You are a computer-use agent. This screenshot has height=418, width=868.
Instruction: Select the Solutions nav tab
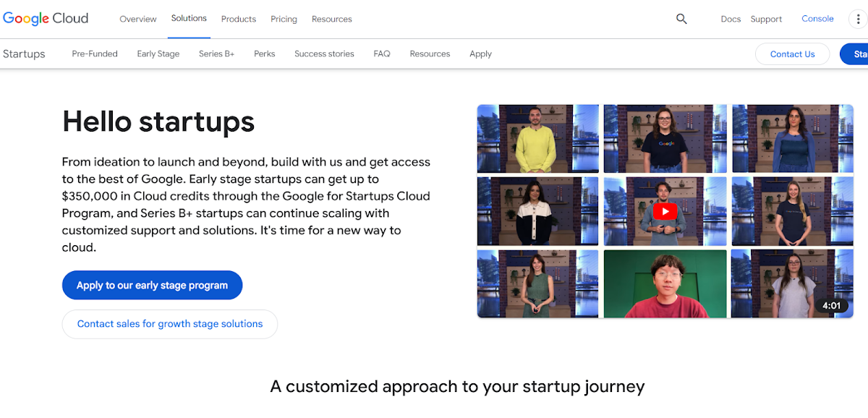pos(189,18)
